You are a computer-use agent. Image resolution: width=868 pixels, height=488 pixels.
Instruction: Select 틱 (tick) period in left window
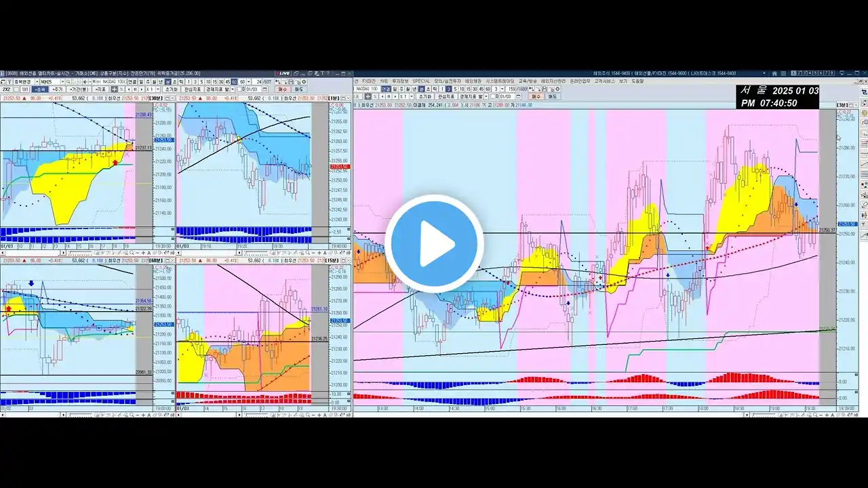click(x=181, y=81)
